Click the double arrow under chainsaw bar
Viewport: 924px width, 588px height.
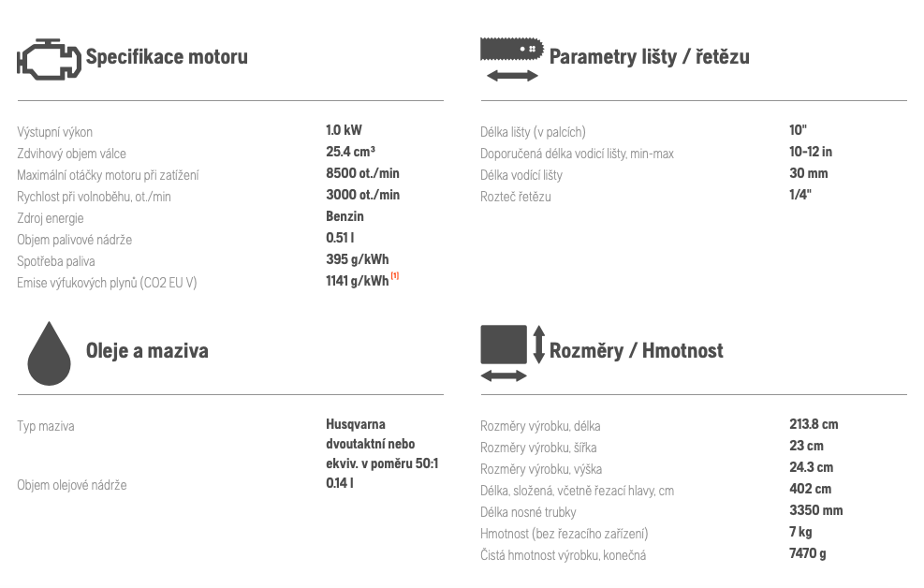[512, 76]
